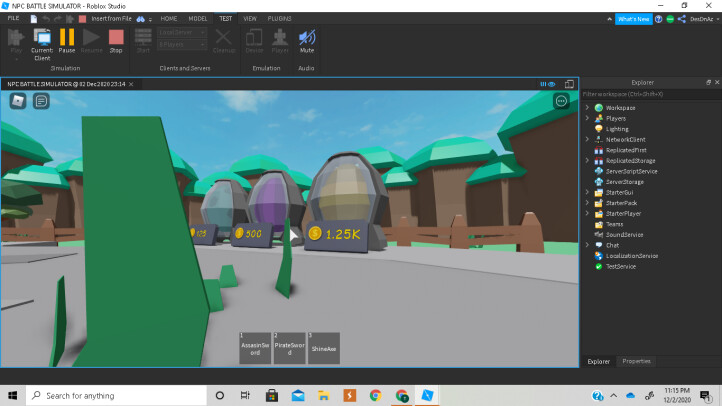Click the Filter workspace search field

(650, 94)
